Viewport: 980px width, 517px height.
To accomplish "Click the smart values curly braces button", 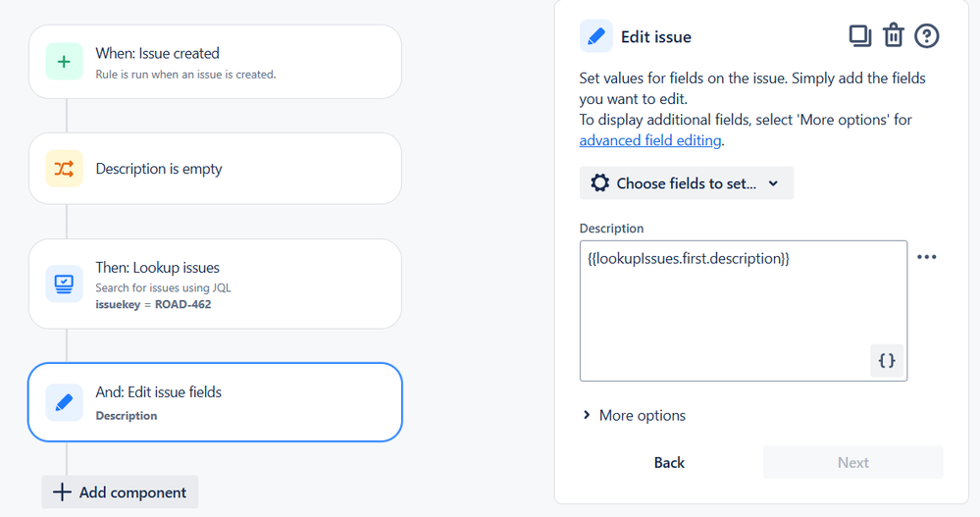I will pos(886,361).
